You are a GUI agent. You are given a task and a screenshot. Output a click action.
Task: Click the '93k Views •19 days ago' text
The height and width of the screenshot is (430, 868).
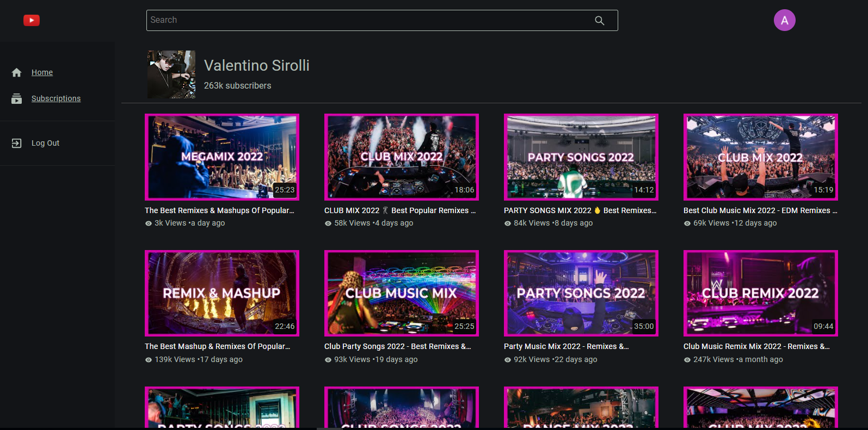tap(376, 359)
